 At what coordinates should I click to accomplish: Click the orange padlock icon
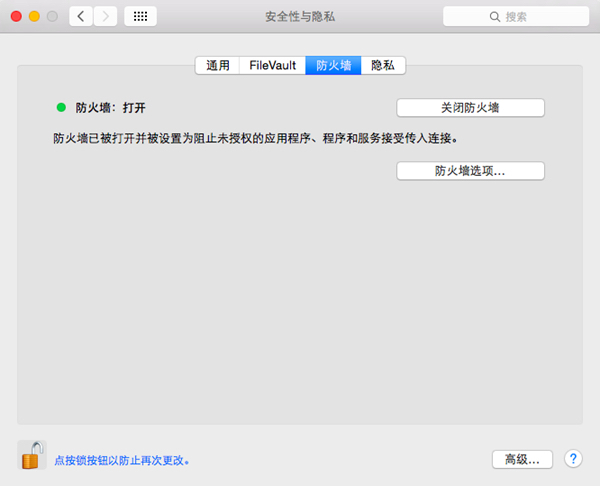(32, 455)
